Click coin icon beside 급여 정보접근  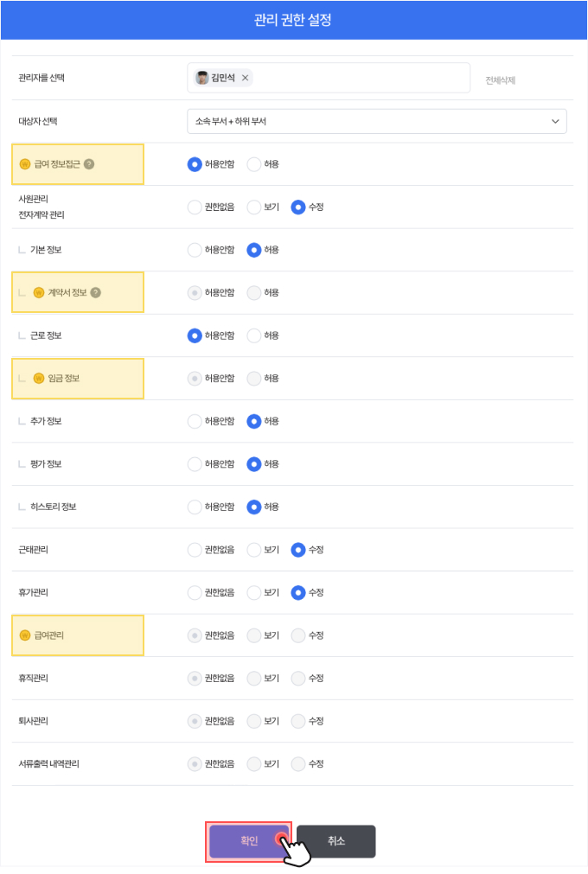[x=24, y=164]
